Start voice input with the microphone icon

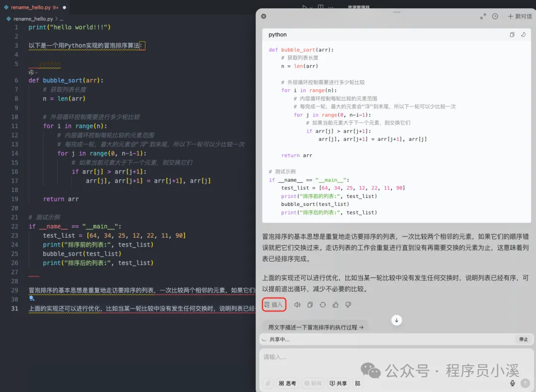(512, 383)
